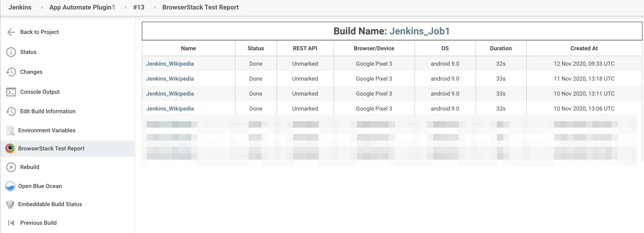Click the Previous Build icon
Viewport: 644px width, 233px height.
(x=11, y=223)
